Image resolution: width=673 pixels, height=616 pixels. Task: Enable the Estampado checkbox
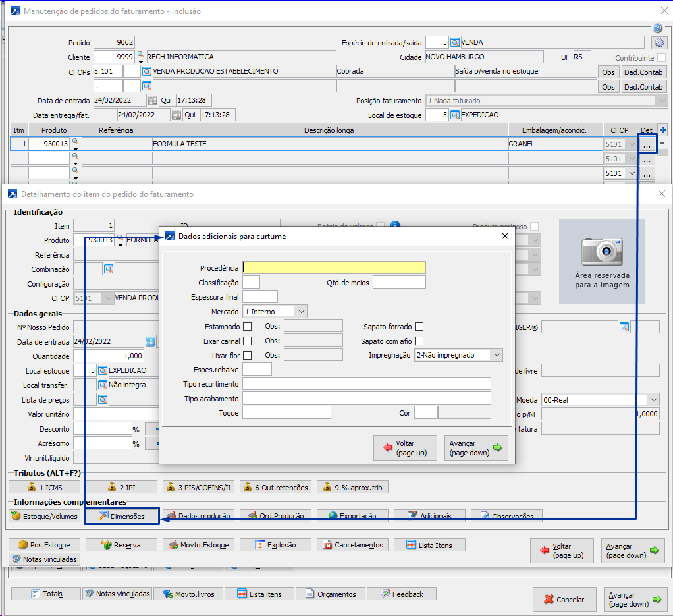pos(248,326)
